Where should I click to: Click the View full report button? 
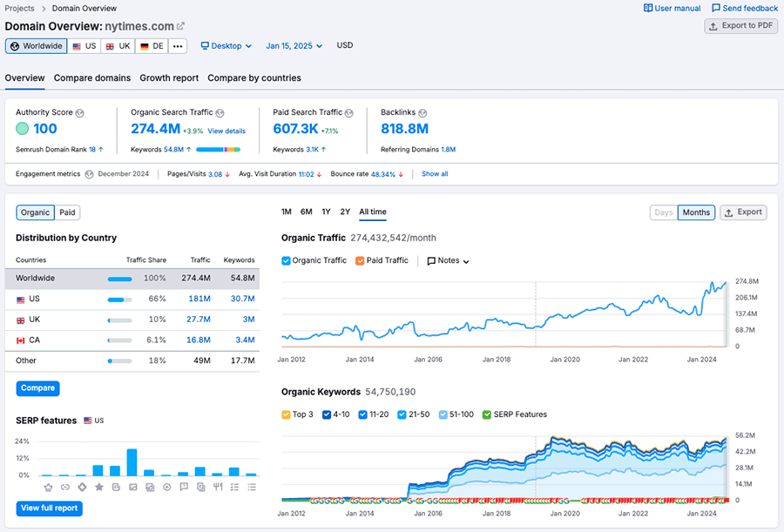tap(49, 508)
